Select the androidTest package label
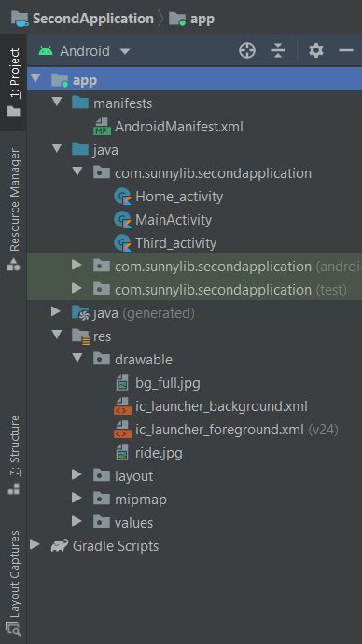Image resolution: width=362 pixels, height=644 pixels. tap(238, 267)
